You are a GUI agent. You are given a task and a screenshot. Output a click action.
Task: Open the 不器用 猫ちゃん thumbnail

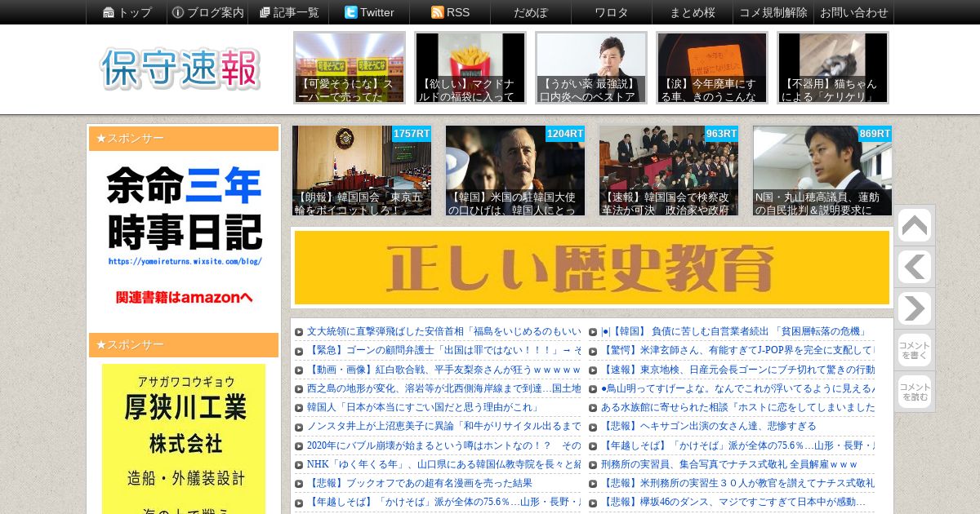pos(833,68)
